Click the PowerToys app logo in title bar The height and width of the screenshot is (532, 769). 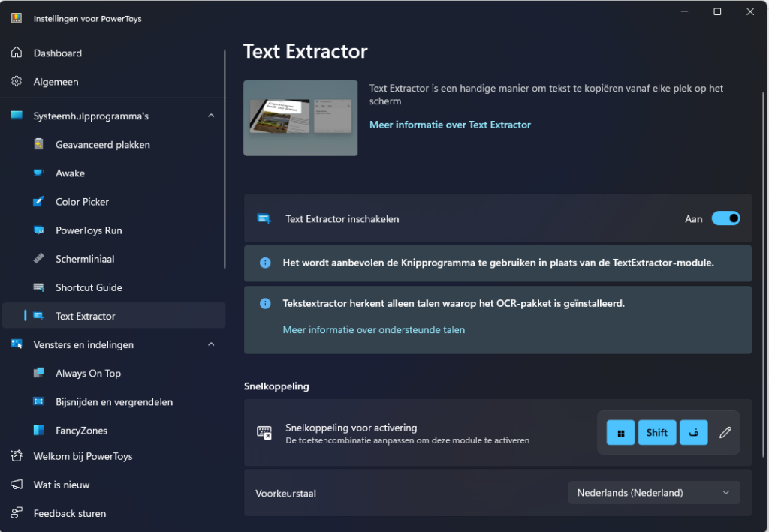coord(17,18)
